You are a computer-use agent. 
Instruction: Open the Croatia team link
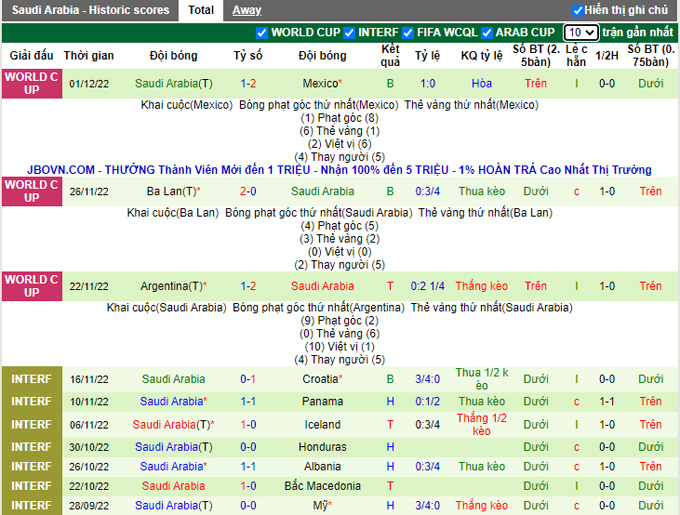pyautogui.click(x=320, y=379)
